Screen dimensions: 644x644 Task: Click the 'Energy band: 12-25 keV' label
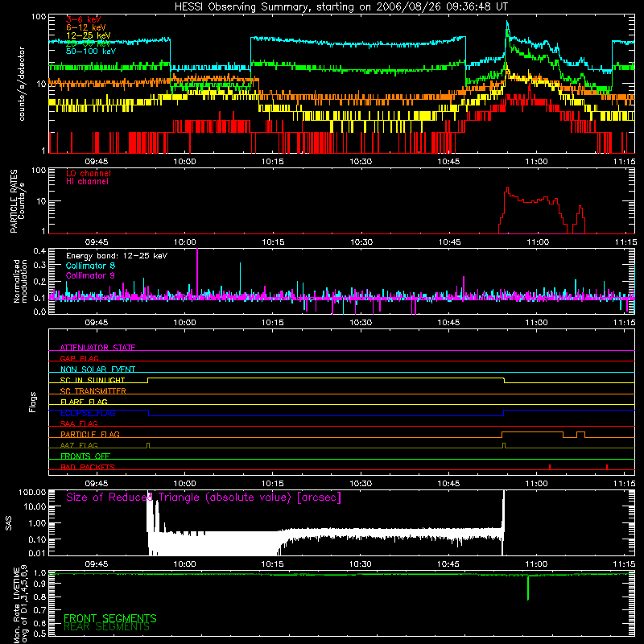click(117, 256)
